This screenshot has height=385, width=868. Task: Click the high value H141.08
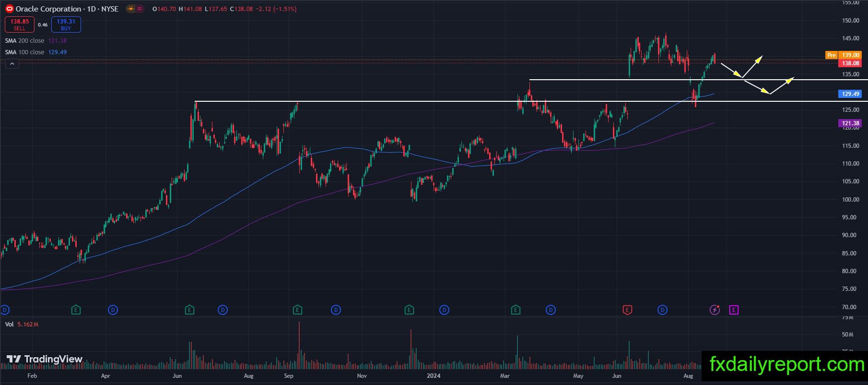(x=190, y=9)
